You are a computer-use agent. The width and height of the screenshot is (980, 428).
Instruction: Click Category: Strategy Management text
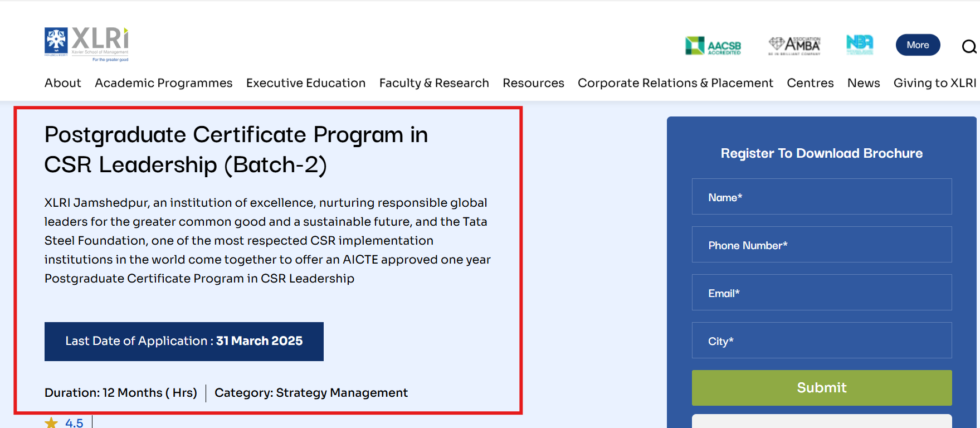(311, 393)
